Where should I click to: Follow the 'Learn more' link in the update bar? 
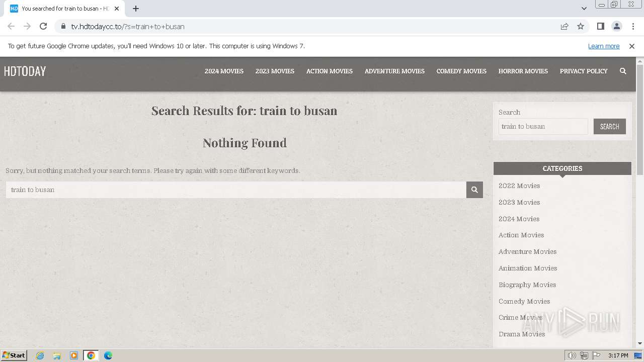pyautogui.click(x=604, y=46)
